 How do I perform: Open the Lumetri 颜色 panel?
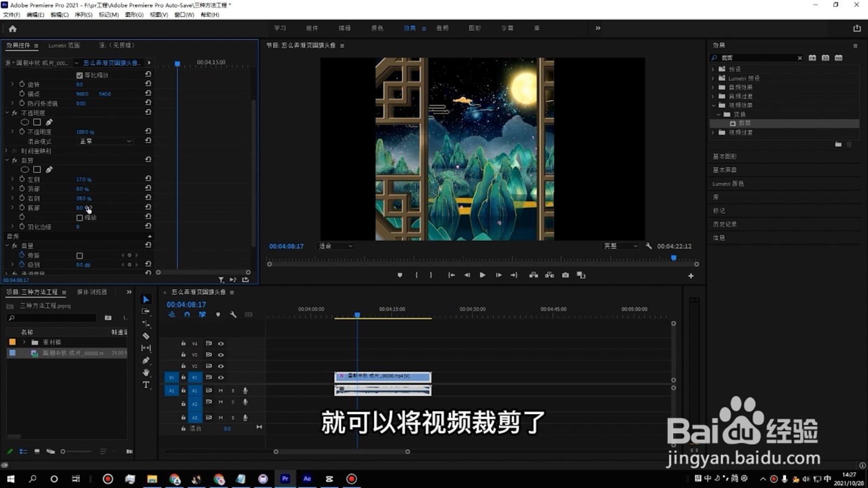pyautogui.click(x=728, y=184)
